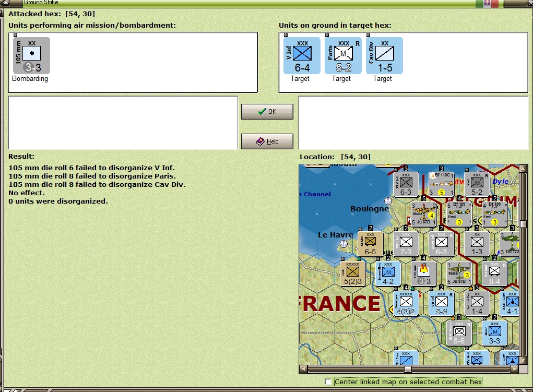Click the VII Inf 5-3 blue counter
The height and width of the screenshot is (392, 533).
[x=442, y=304]
